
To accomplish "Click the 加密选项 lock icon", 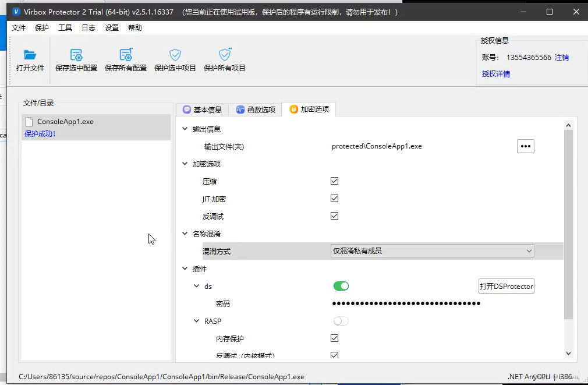I will coord(293,109).
